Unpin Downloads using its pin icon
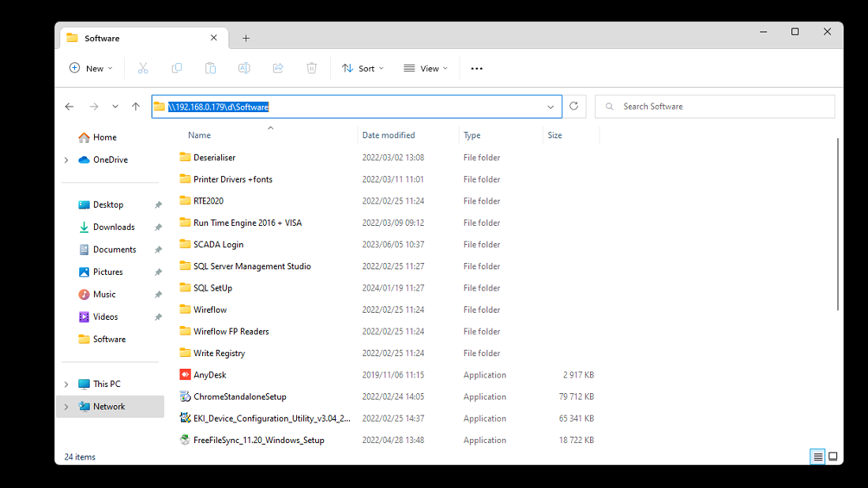The width and height of the screenshot is (868, 488). pyautogui.click(x=158, y=227)
